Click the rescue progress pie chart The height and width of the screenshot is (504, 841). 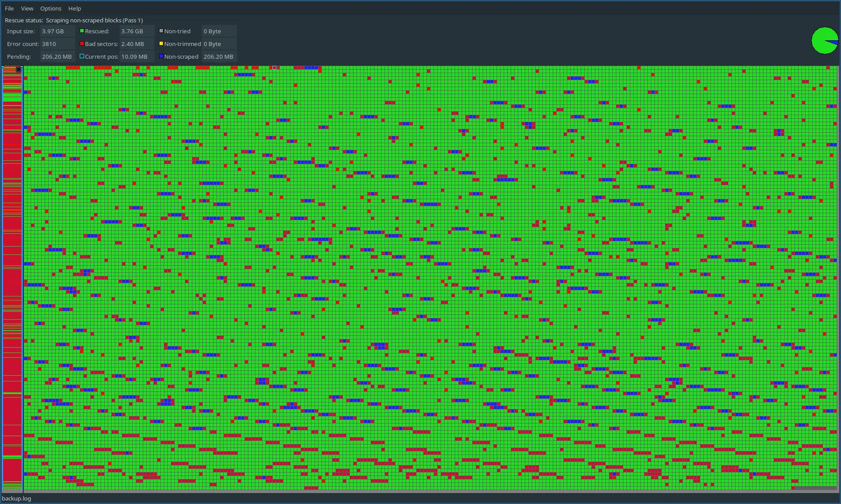click(825, 41)
